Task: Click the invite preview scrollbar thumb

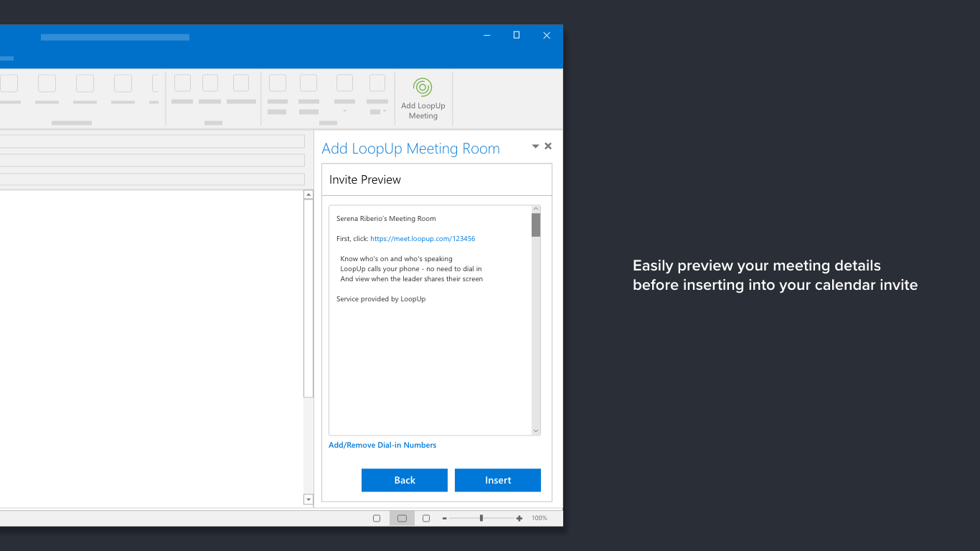Action: pos(536,225)
